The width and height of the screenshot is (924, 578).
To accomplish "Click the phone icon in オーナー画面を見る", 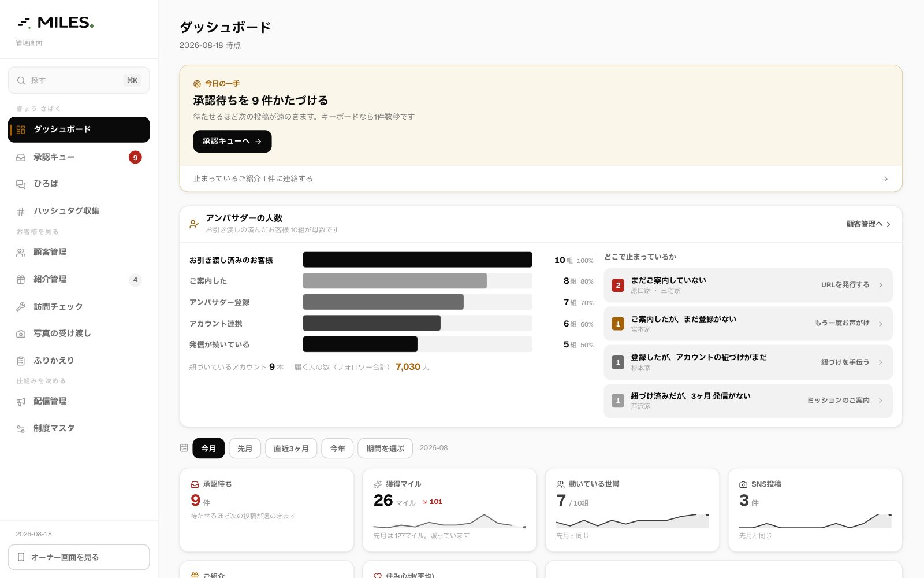I will pyautogui.click(x=21, y=557).
